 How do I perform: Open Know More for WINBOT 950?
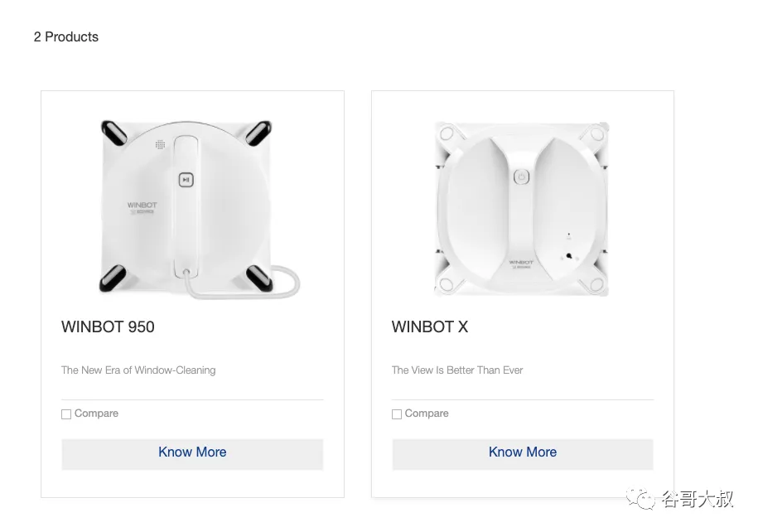click(x=192, y=453)
